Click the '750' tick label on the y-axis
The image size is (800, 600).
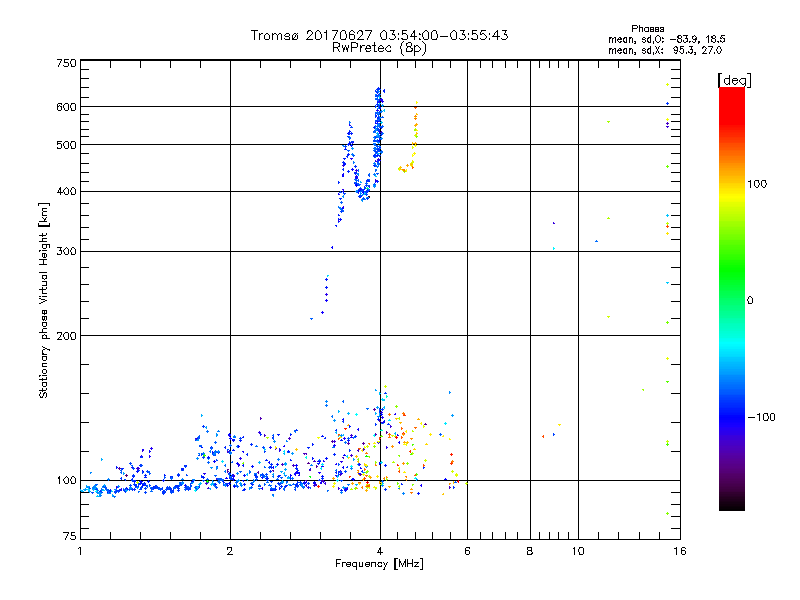[66, 63]
